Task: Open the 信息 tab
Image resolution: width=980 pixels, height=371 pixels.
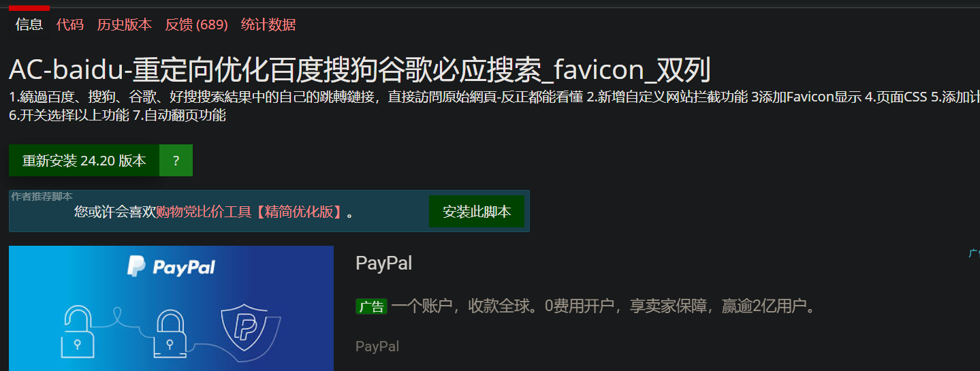Action: coord(29,25)
